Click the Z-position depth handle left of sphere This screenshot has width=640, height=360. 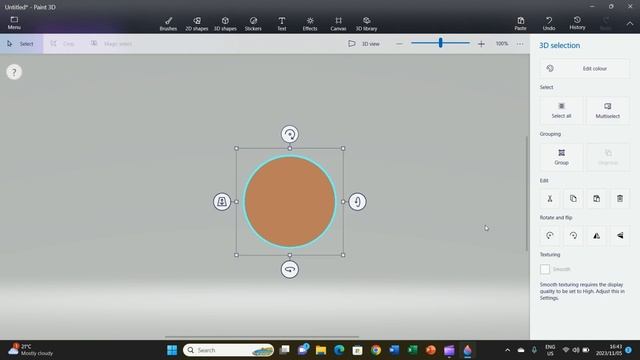click(222, 202)
